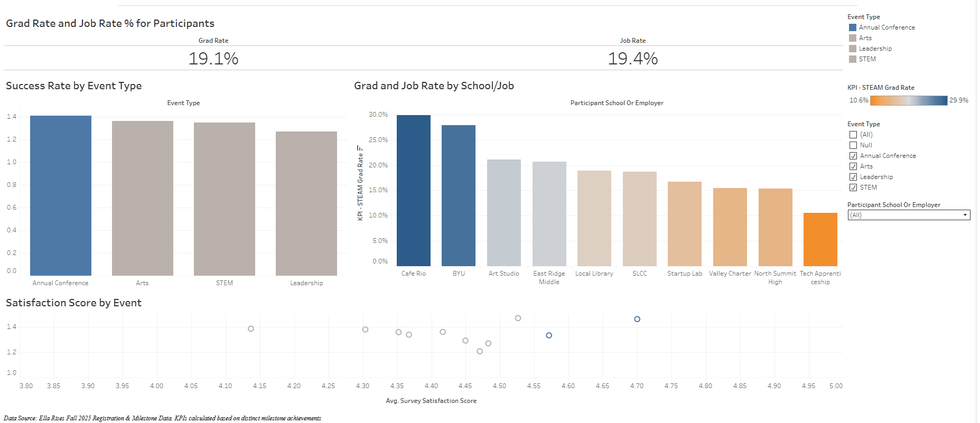Uncheck Arts in the Event Type filter
The image size is (980, 423).
(x=853, y=166)
